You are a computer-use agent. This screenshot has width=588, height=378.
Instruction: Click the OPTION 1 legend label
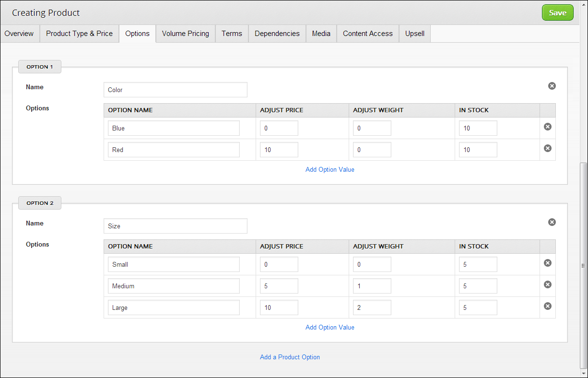(x=40, y=67)
